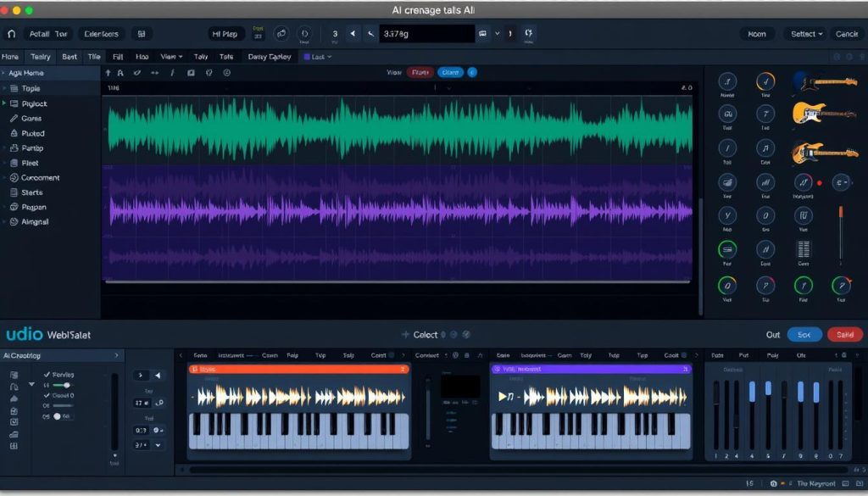868x496 pixels.
Task: Click the blue Sox button
Action: [804, 334]
